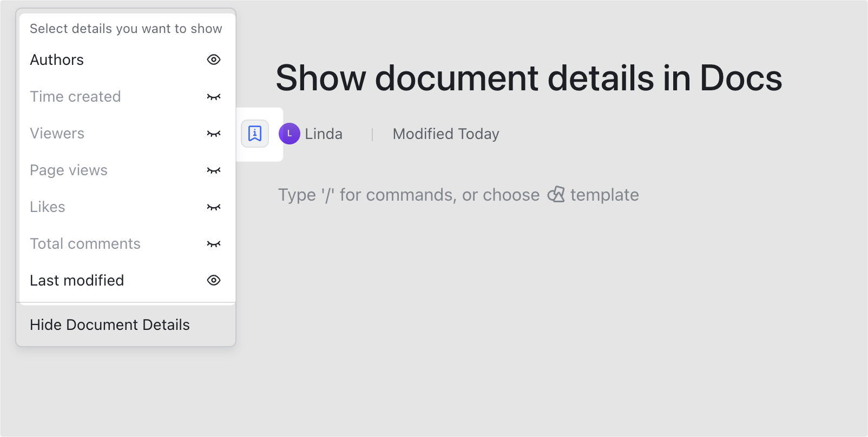Click the author name Linda
Image resolution: width=868 pixels, height=437 pixels.
(324, 134)
